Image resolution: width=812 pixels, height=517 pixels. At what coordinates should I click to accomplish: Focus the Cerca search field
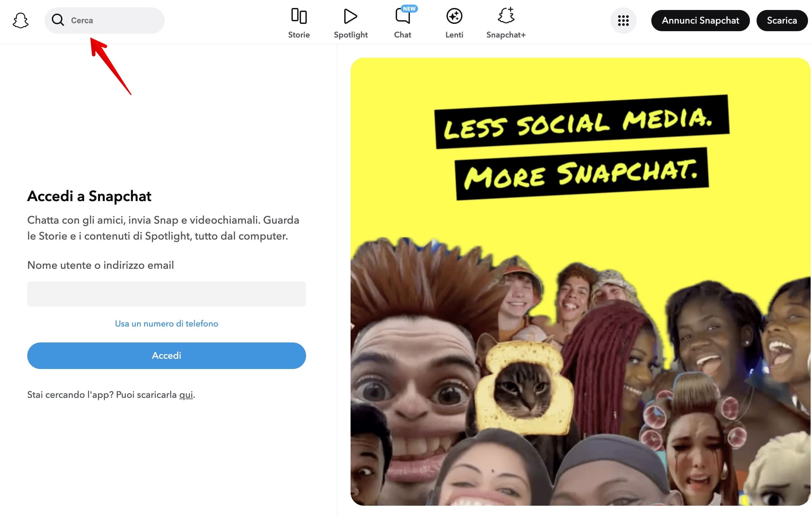105,21
